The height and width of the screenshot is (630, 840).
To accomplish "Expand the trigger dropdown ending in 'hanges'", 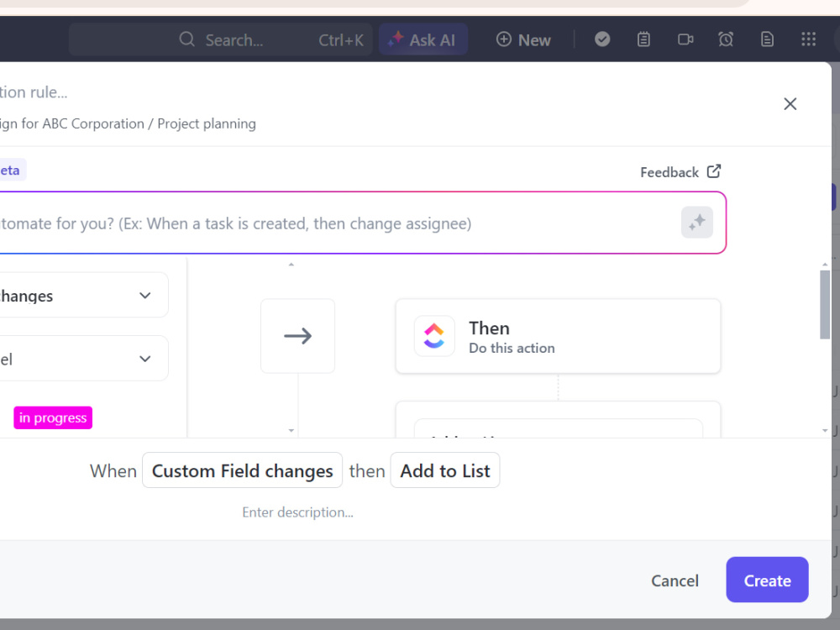I will tap(83, 295).
